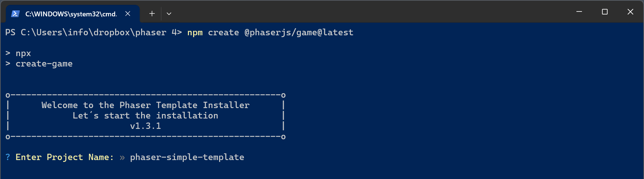The width and height of the screenshot is (644, 179).
Task: Click the Let's start the installation text
Action: tap(146, 116)
